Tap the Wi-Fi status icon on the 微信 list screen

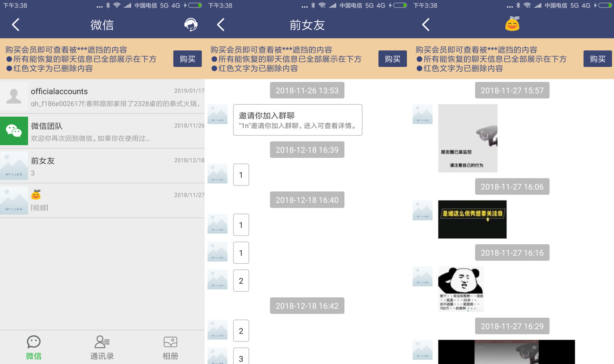tap(117, 5)
